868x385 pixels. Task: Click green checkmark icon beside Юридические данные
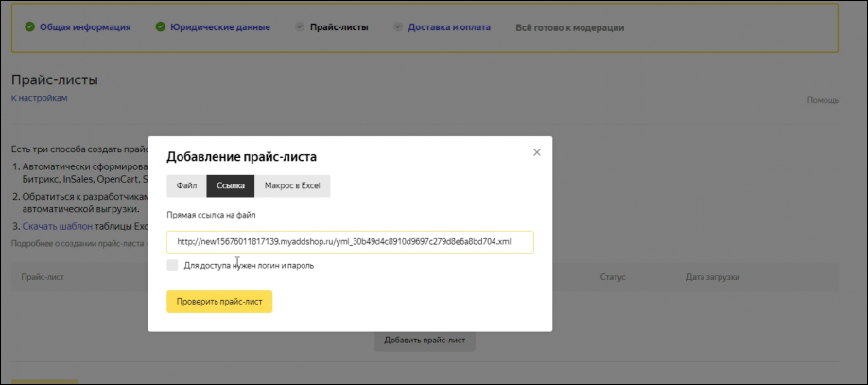[x=160, y=27]
